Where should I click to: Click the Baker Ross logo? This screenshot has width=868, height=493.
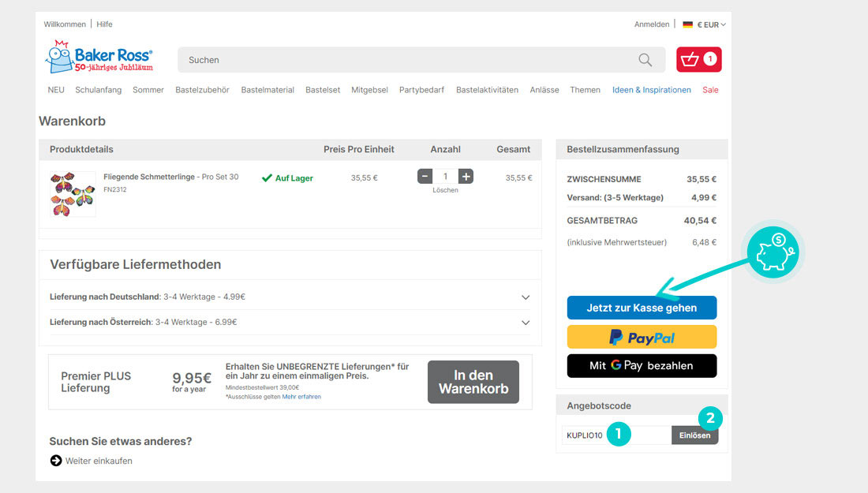(x=99, y=58)
